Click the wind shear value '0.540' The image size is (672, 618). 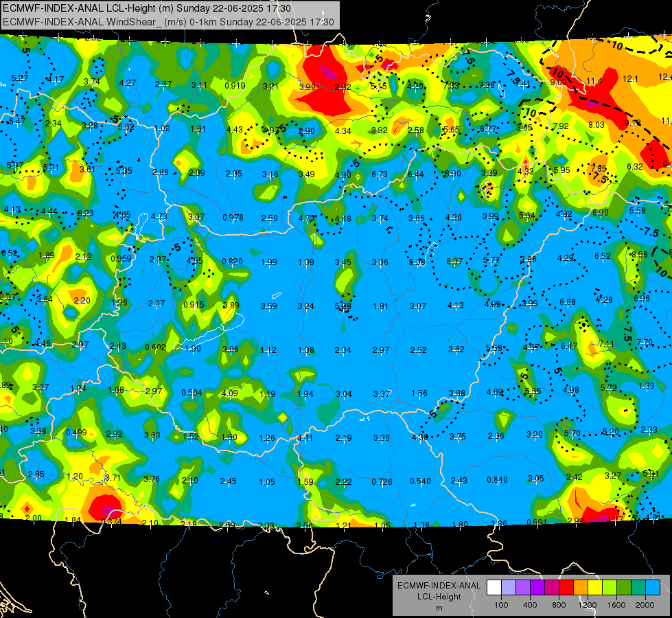coord(420,481)
